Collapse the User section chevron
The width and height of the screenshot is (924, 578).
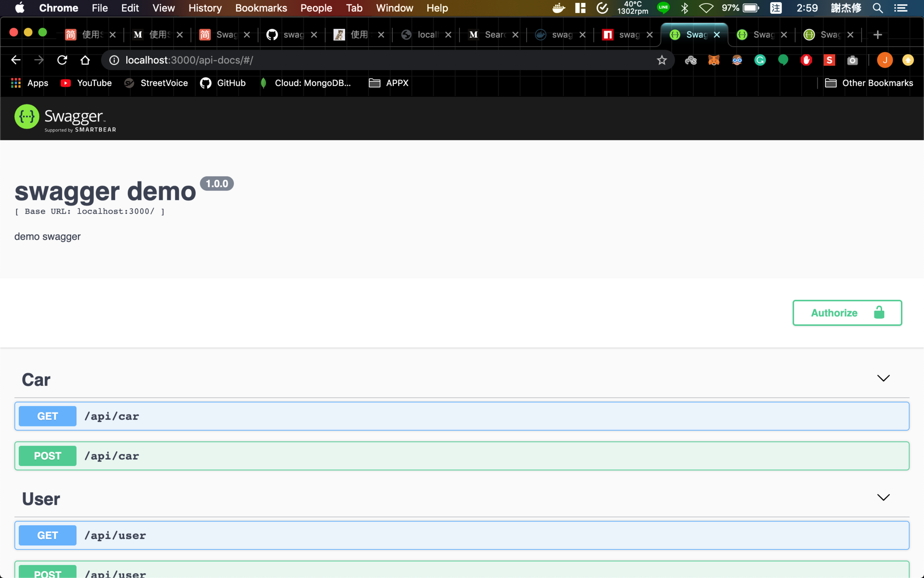[x=883, y=498]
